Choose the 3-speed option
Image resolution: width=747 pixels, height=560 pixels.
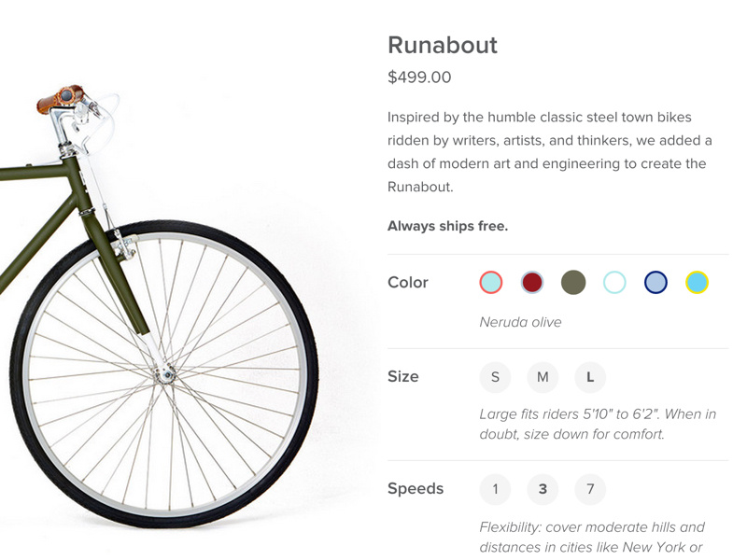tap(543, 489)
